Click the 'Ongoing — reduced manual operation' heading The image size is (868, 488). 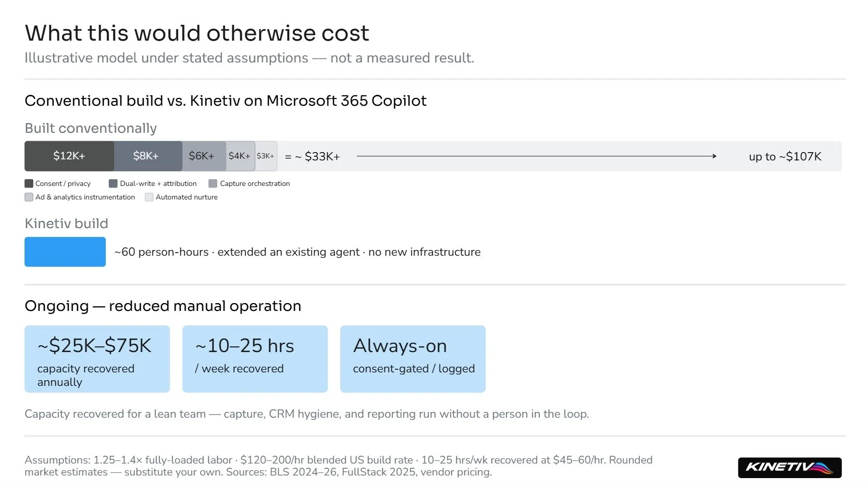pyautogui.click(x=163, y=306)
